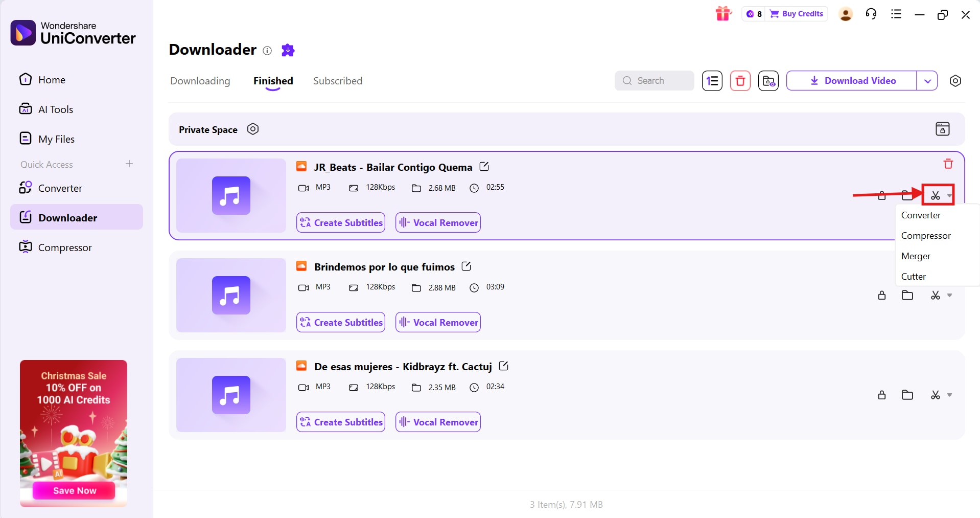Select Cutter from the context menu
The width and height of the screenshot is (980, 518).
(x=914, y=276)
